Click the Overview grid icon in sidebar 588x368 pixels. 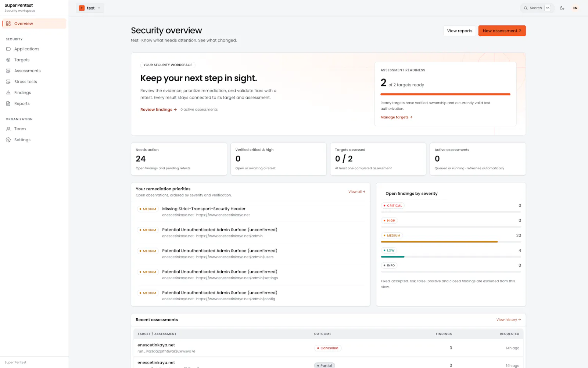pyautogui.click(x=8, y=24)
